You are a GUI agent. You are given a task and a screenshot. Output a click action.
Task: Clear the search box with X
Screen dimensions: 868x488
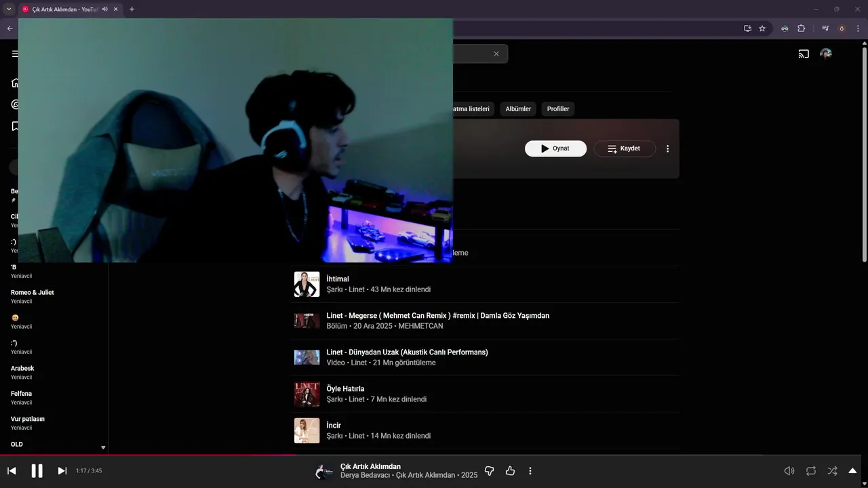coord(496,54)
